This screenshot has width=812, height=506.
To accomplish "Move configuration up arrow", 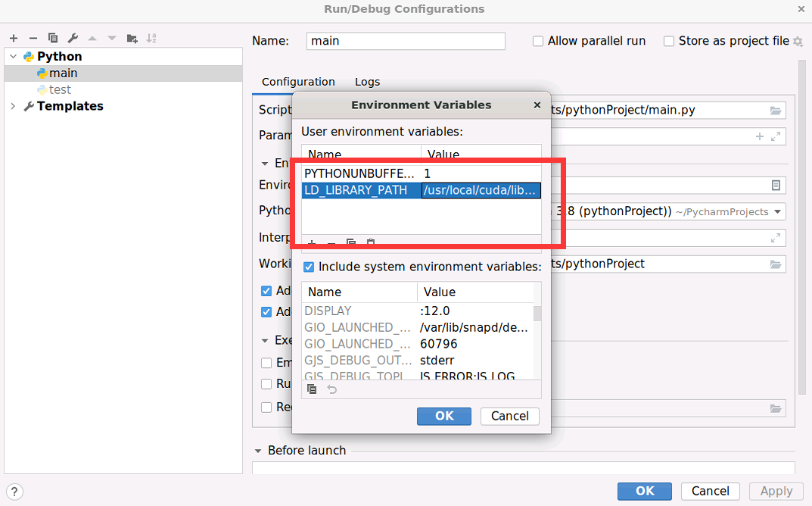I will 92,38.
